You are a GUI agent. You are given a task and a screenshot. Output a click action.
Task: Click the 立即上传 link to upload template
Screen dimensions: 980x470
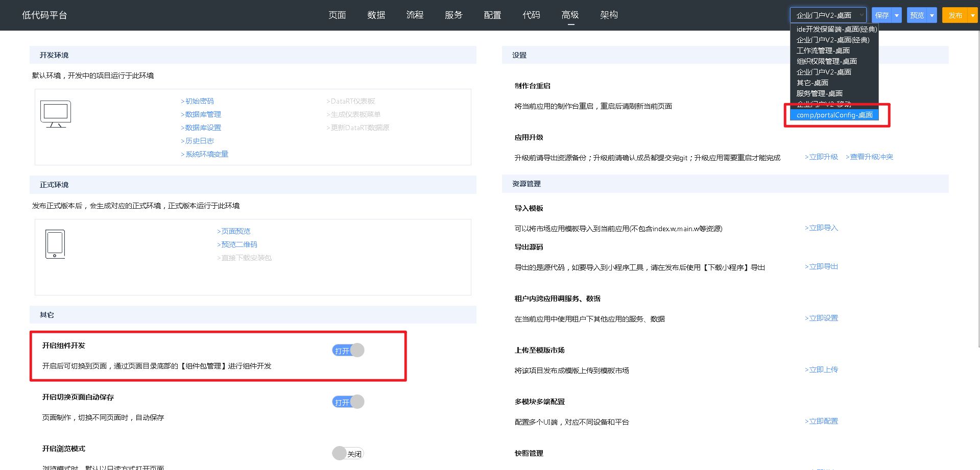point(822,369)
